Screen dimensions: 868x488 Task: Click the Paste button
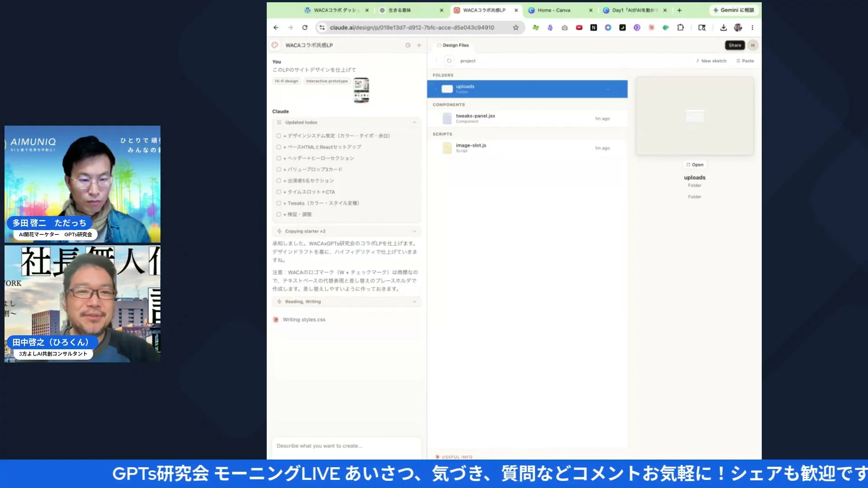pos(745,61)
